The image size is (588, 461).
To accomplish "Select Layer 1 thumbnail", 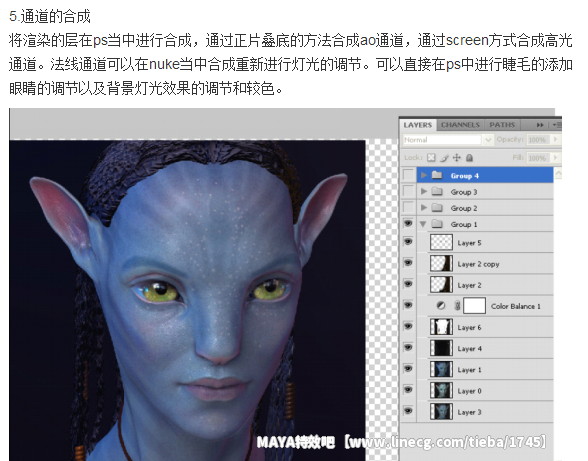I will coord(441,369).
